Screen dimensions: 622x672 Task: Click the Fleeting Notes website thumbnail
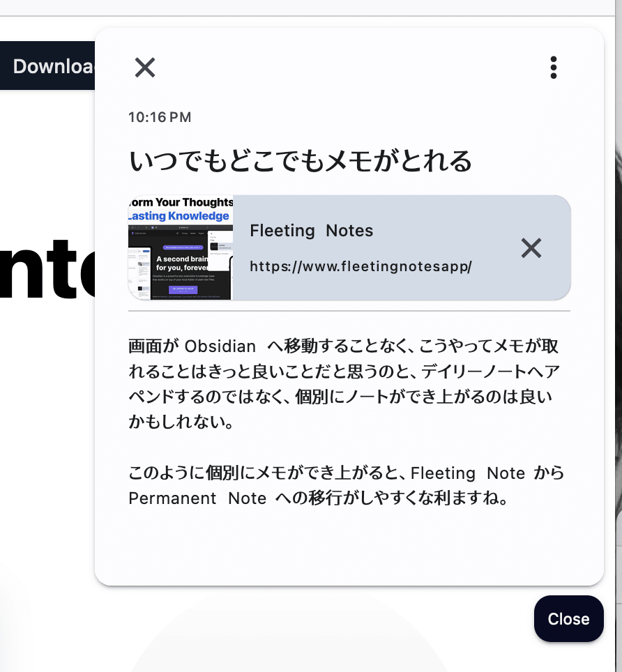[x=179, y=247]
